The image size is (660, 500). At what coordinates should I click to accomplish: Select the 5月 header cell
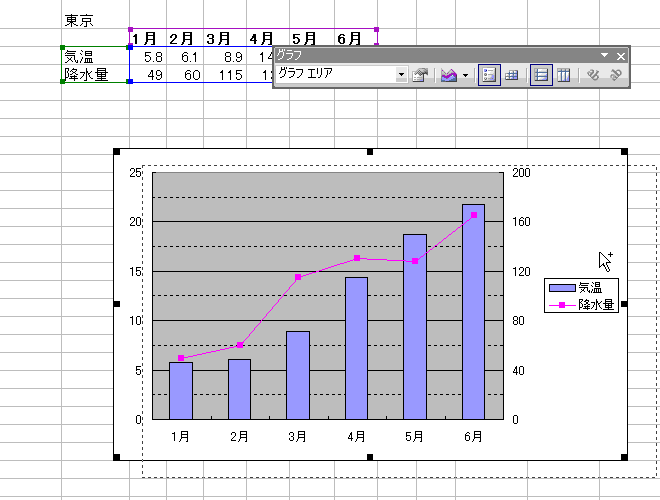coord(312,38)
